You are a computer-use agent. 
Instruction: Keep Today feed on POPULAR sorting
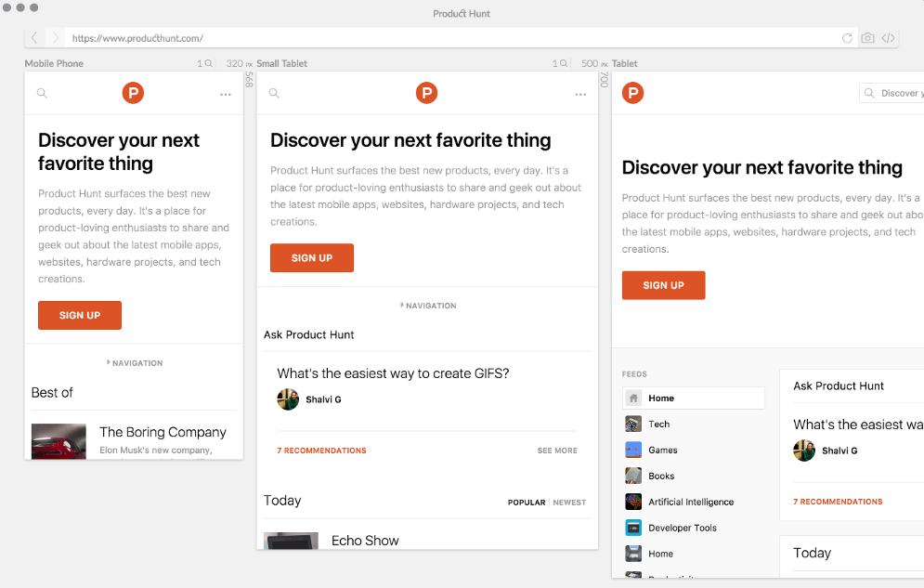pyautogui.click(x=527, y=503)
